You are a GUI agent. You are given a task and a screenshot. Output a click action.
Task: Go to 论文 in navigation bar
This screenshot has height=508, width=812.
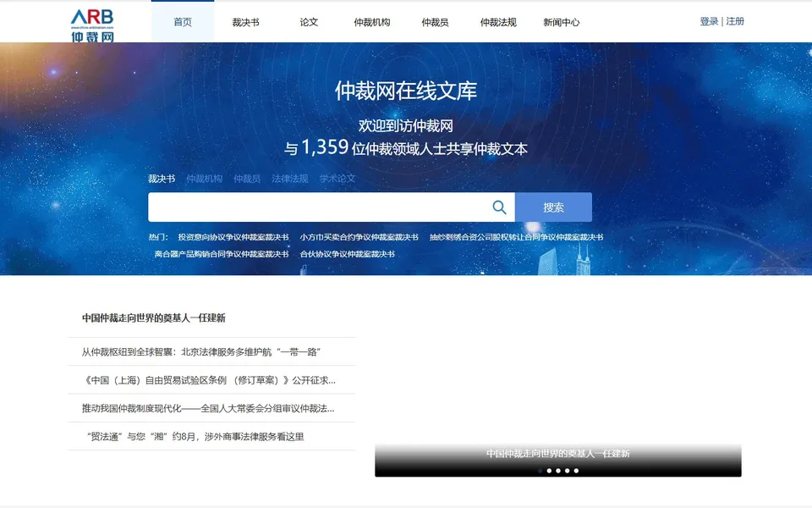309,22
